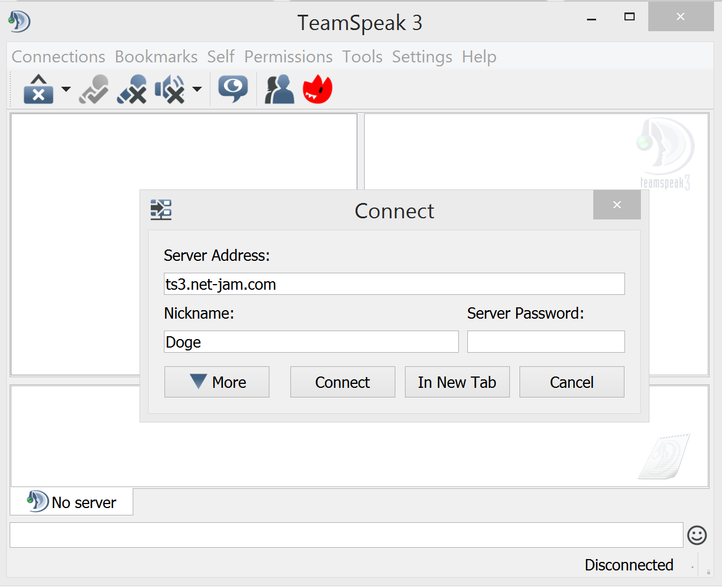Open the emoticon smiley picker
This screenshot has width=722, height=588.
tap(697, 535)
